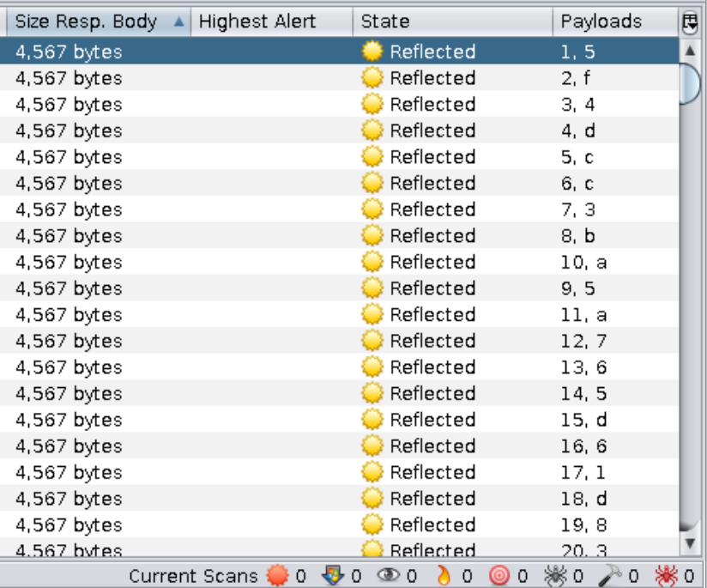Click the scrollbar up arrow
Image resolution: width=707 pixels, height=588 pixels.
tap(690, 51)
